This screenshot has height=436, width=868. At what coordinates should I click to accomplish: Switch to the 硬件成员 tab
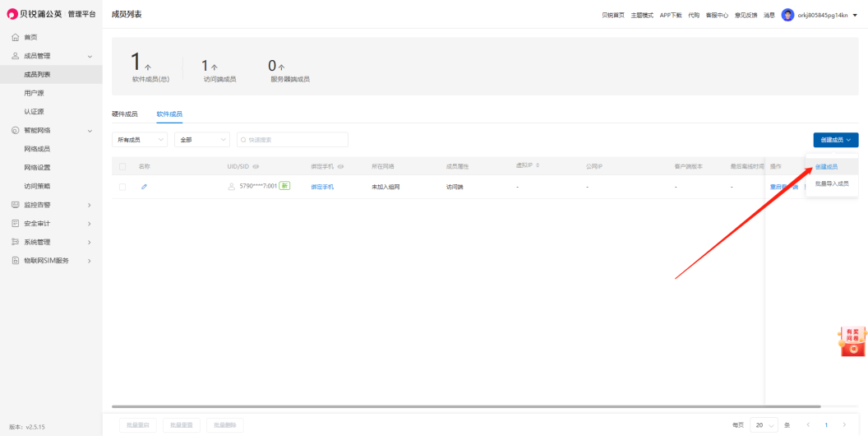125,114
